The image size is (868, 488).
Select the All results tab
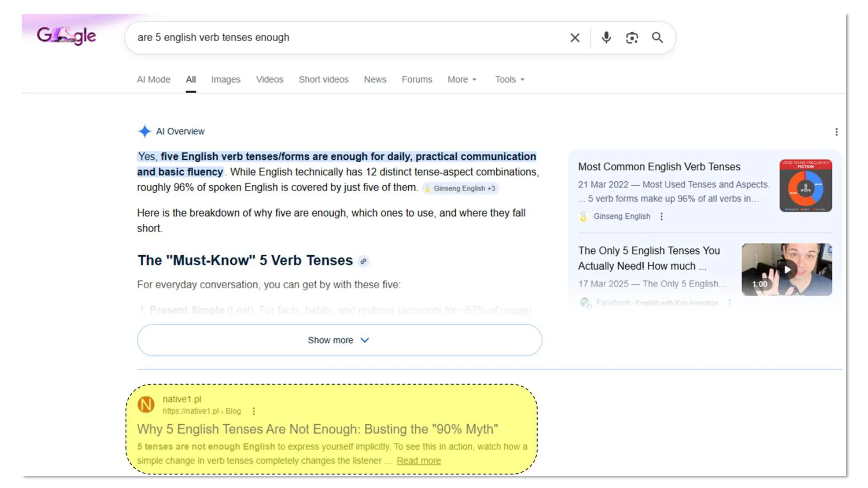191,80
